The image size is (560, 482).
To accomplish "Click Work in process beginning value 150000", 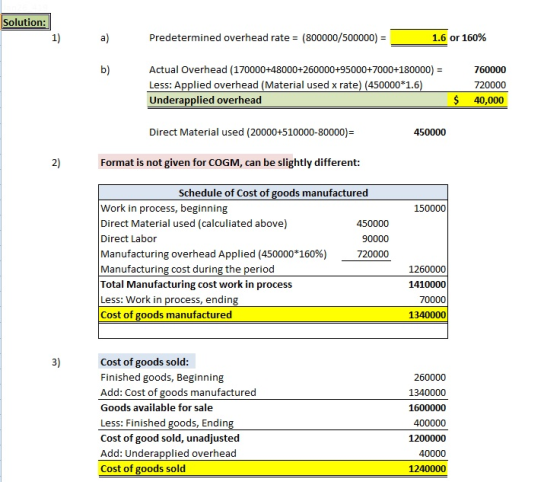I will click(430, 209).
